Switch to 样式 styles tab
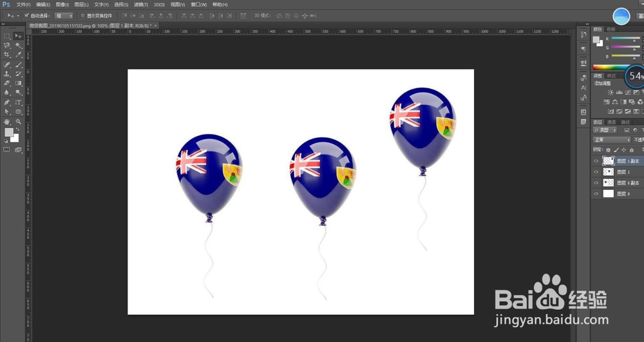Screen dimensions: 644x342 pos(612,76)
